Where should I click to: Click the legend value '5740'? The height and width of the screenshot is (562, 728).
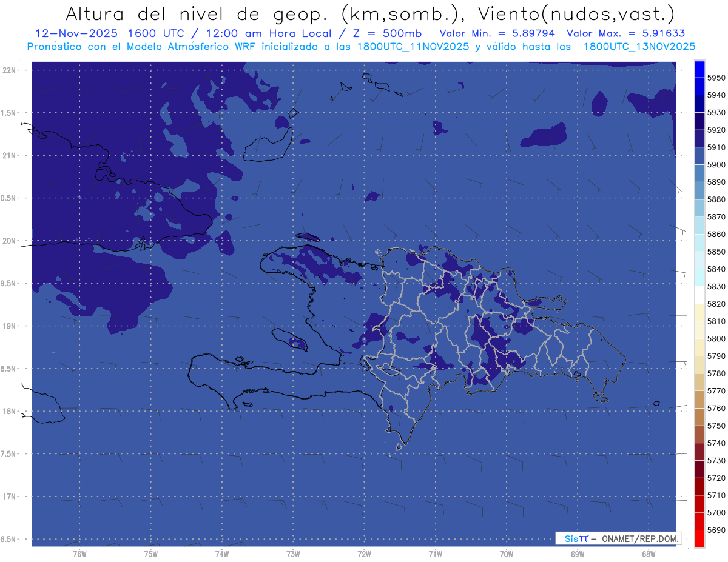tap(716, 443)
